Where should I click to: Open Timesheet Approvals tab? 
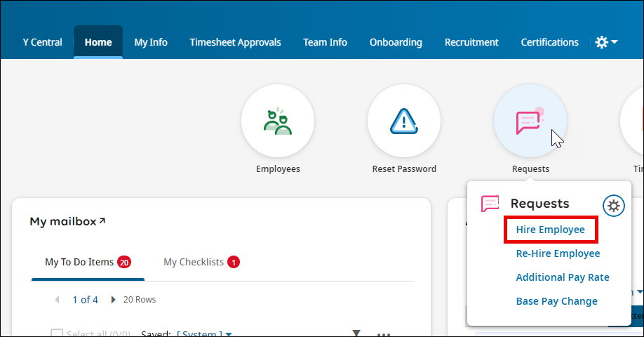point(235,42)
